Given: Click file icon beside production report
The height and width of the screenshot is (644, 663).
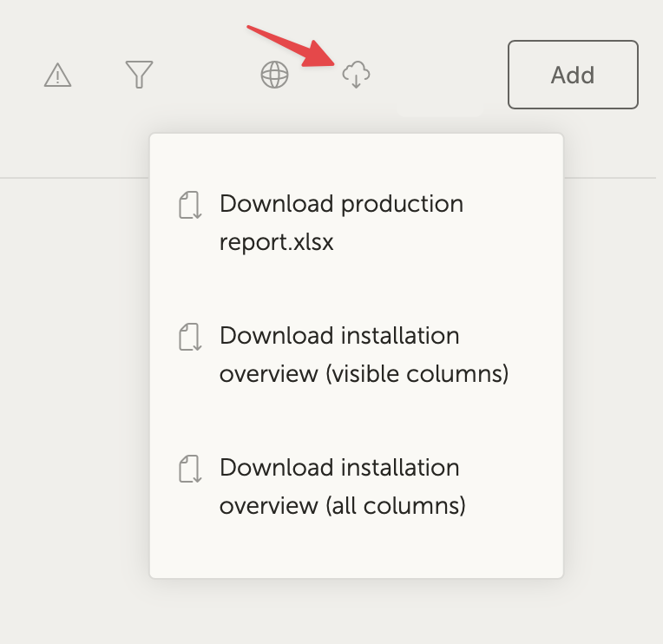Looking at the screenshot, I should [189, 206].
